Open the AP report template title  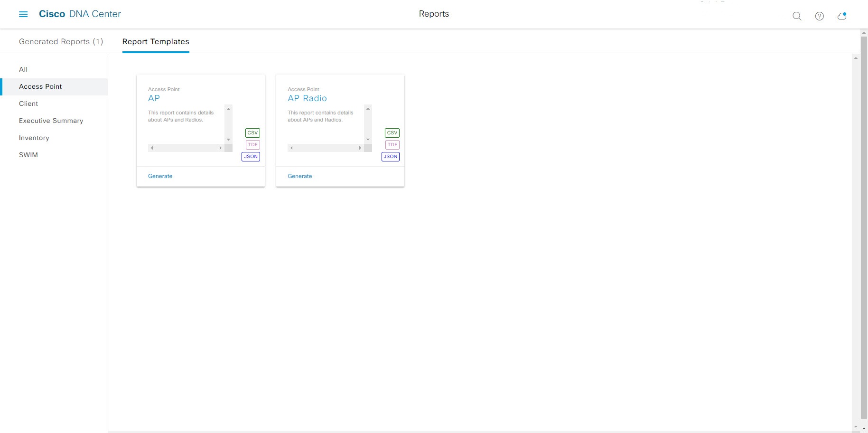click(x=154, y=98)
